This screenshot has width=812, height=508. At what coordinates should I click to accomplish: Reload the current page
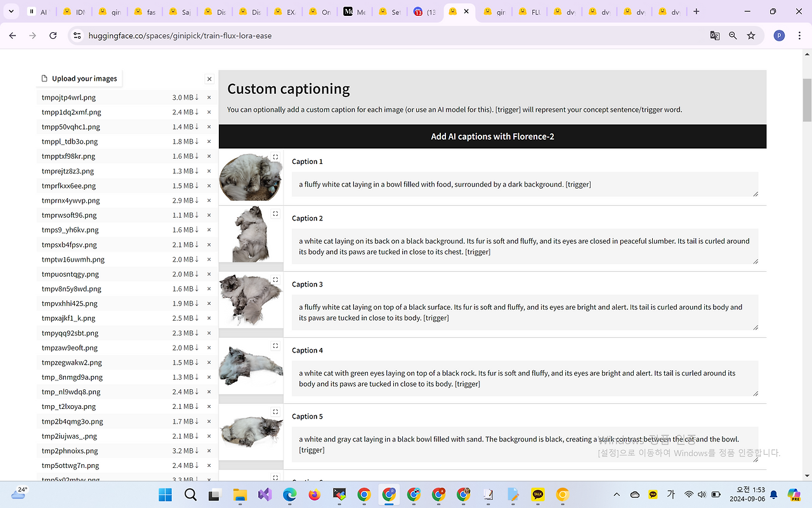[x=53, y=36]
